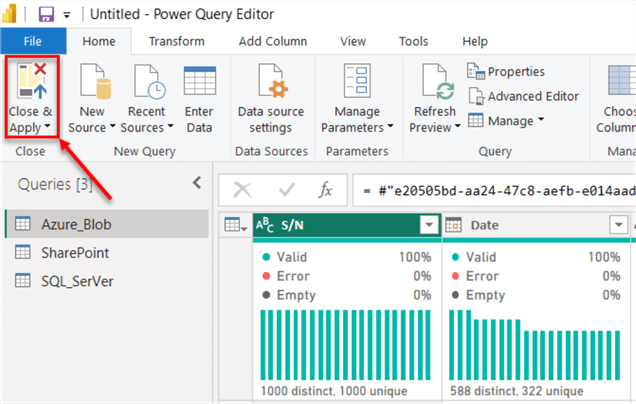This screenshot has width=636, height=404.
Task: Click the Date column distribution chart
Action: click(x=535, y=345)
